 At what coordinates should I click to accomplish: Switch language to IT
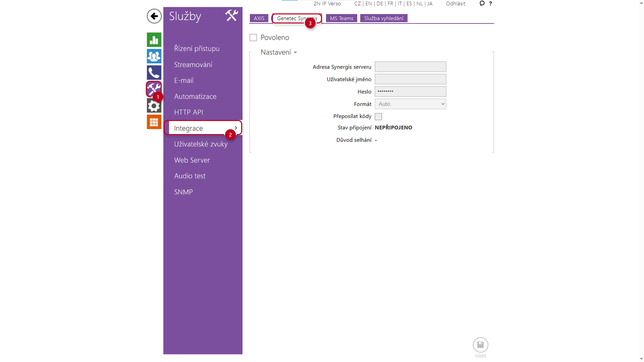tap(400, 4)
